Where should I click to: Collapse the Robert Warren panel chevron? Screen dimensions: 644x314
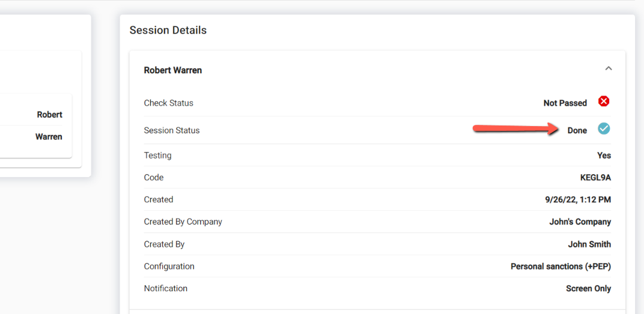(609, 69)
